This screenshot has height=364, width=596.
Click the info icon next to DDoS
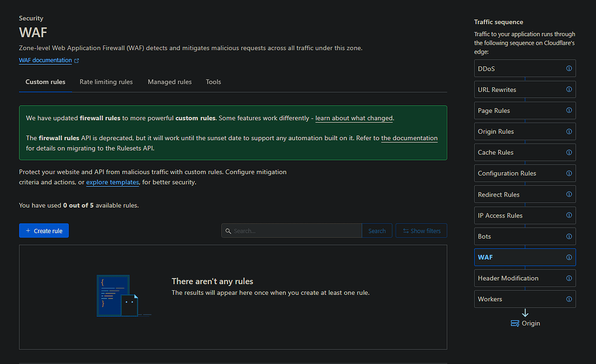[x=569, y=69]
